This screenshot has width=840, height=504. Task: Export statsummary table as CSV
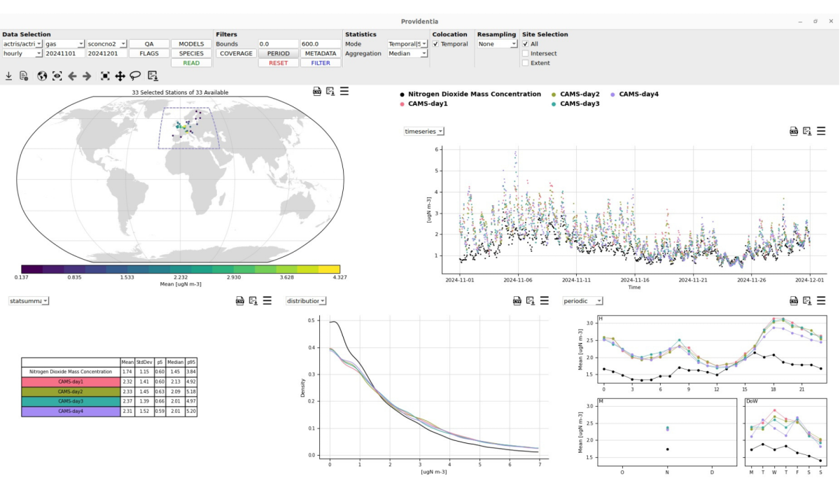(240, 300)
